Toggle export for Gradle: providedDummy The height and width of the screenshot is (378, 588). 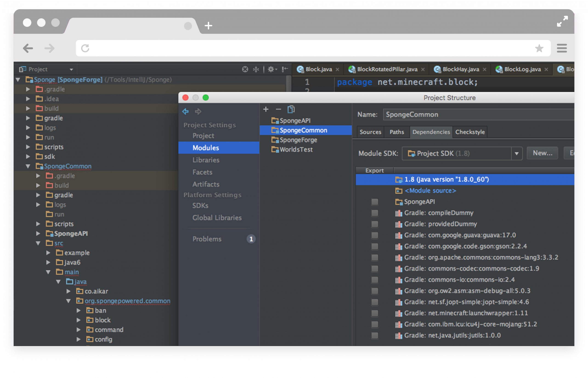[x=375, y=224]
